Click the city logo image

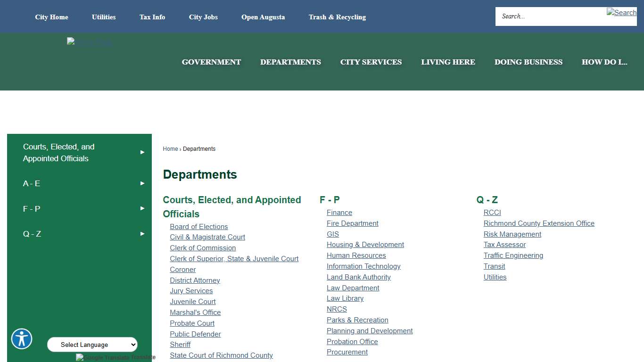point(89,42)
